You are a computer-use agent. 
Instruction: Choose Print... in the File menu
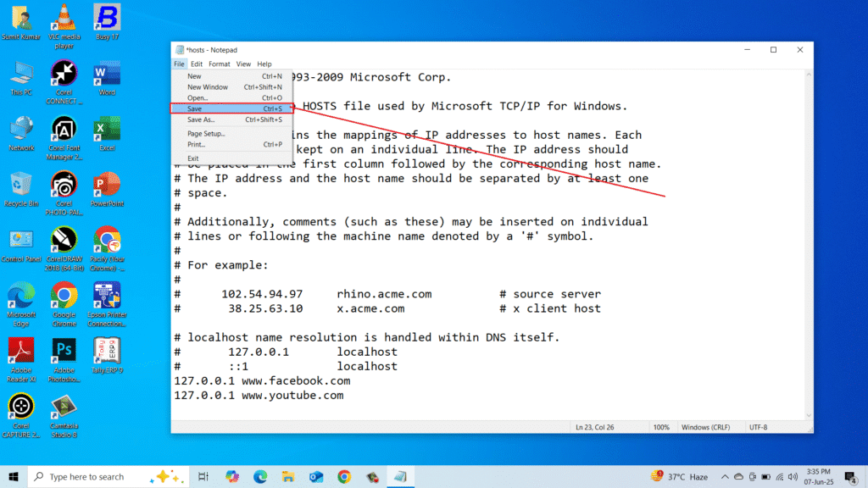click(232, 144)
